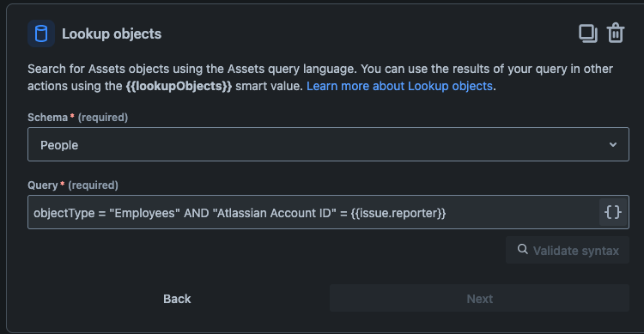Duplicate the Lookup objects action

(x=588, y=33)
